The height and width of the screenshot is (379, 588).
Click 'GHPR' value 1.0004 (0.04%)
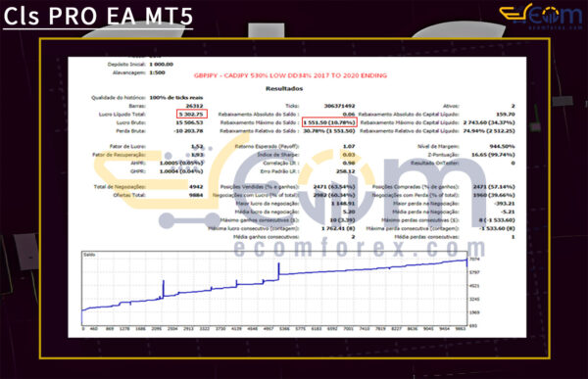181,171
